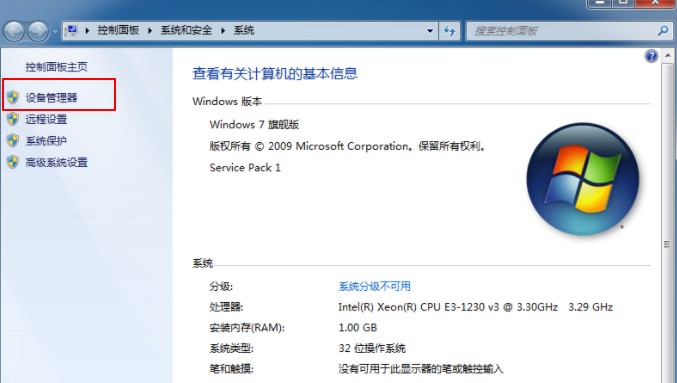The width and height of the screenshot is (677, 383).
Task: Click the scrollbar up arrow
Action: point(668,56)
